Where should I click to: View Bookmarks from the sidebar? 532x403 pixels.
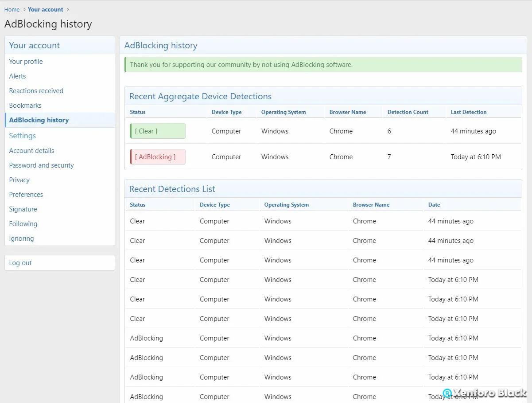point(60,106)
